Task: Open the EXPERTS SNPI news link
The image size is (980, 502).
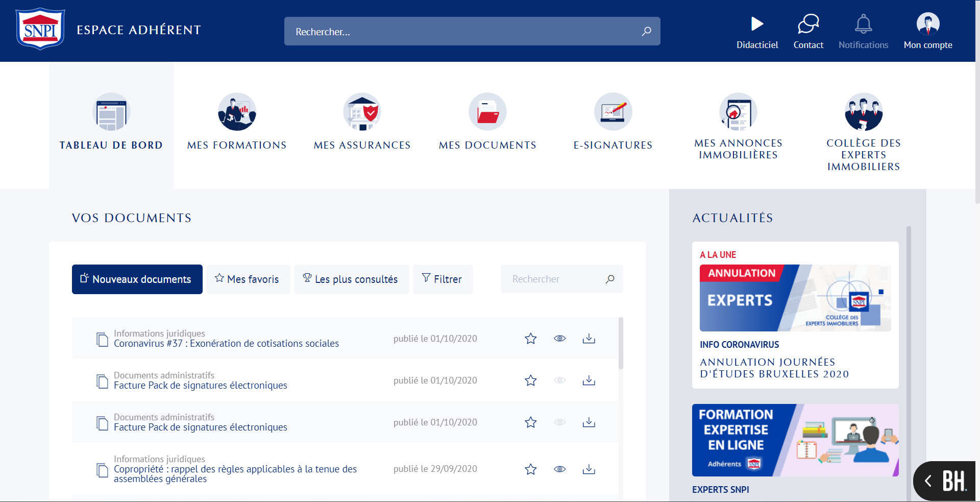Action: [x=721, y=489]
